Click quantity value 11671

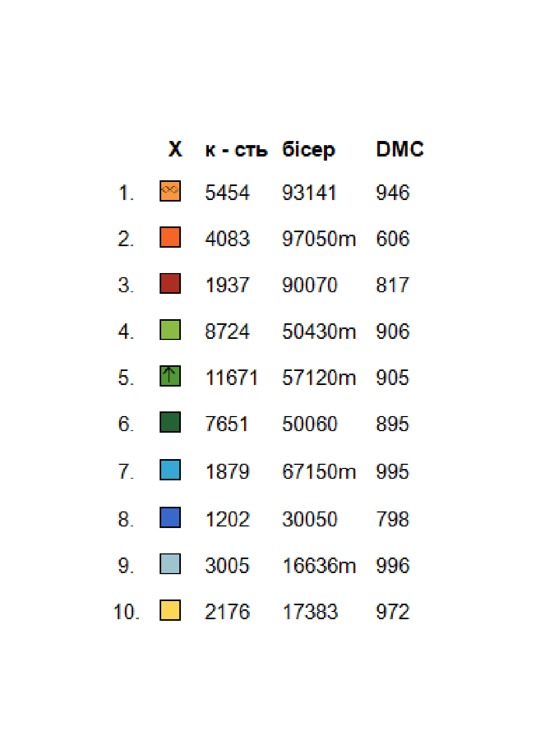click(x=232, y=378)
